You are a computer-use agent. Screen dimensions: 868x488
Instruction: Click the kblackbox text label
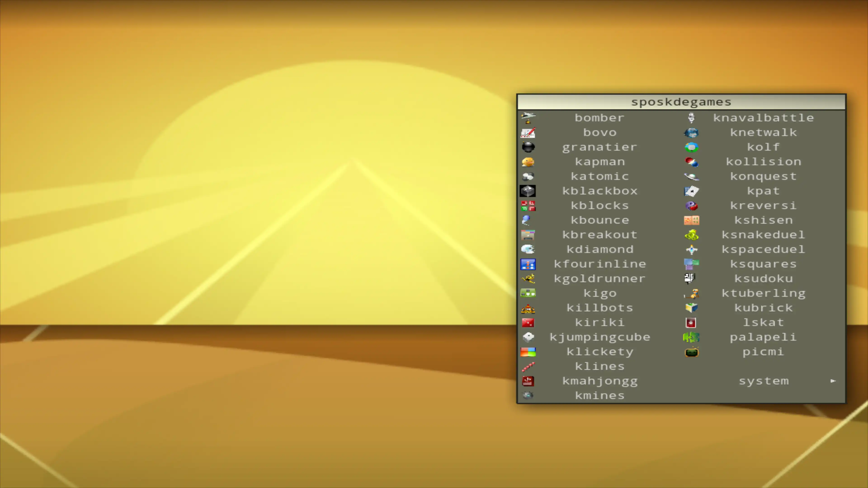click(x=599, y=191)
